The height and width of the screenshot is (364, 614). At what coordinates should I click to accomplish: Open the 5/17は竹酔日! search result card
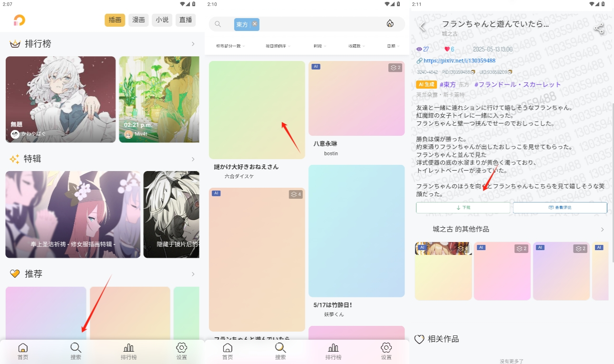pos(356,231)
